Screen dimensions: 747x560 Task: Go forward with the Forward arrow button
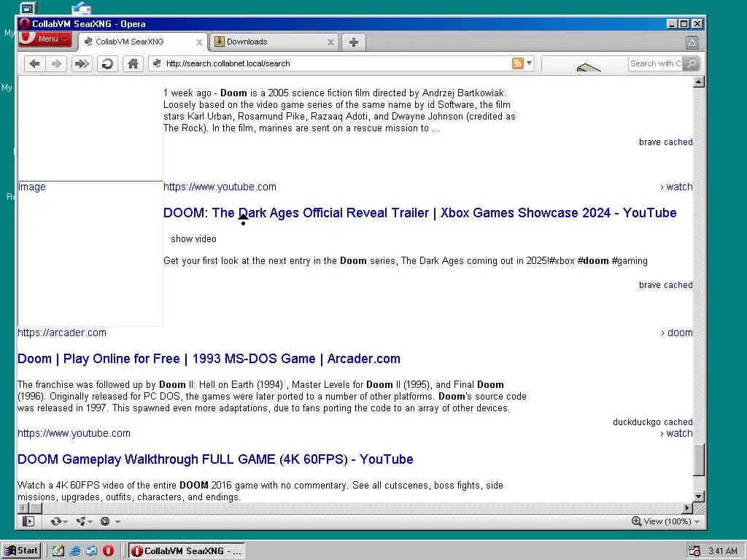(56, 63)
